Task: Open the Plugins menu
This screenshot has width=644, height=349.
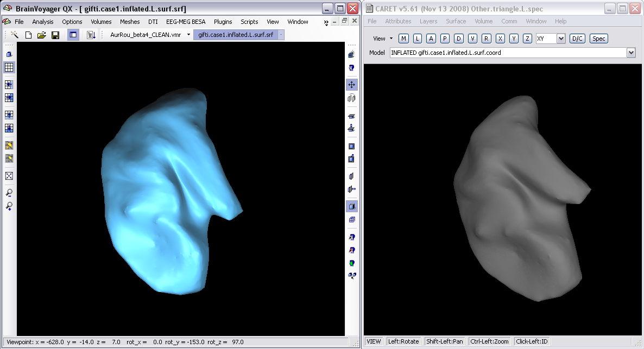Action: click(223, 22)
